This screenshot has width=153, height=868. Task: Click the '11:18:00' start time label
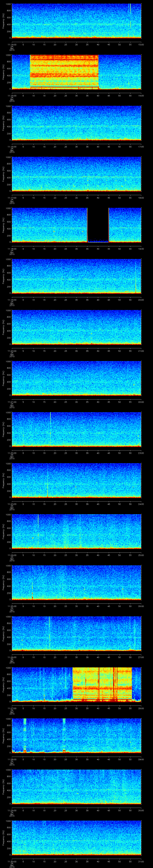pyautogui.click(x=12, y=249)
